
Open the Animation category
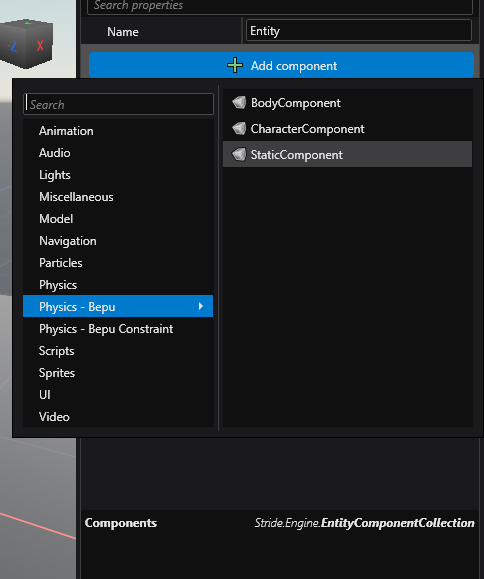click(118, 131)
